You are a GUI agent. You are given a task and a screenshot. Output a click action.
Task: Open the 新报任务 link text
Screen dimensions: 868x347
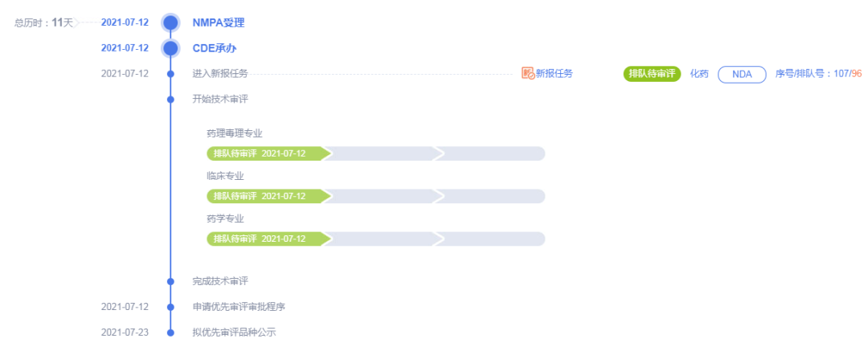click(x=554, y=74)
